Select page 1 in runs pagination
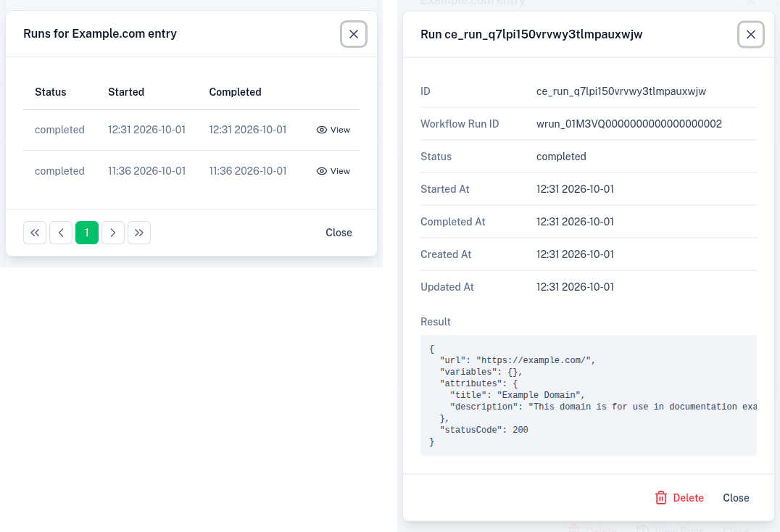 pyautogui.click(x=87, y=233)
